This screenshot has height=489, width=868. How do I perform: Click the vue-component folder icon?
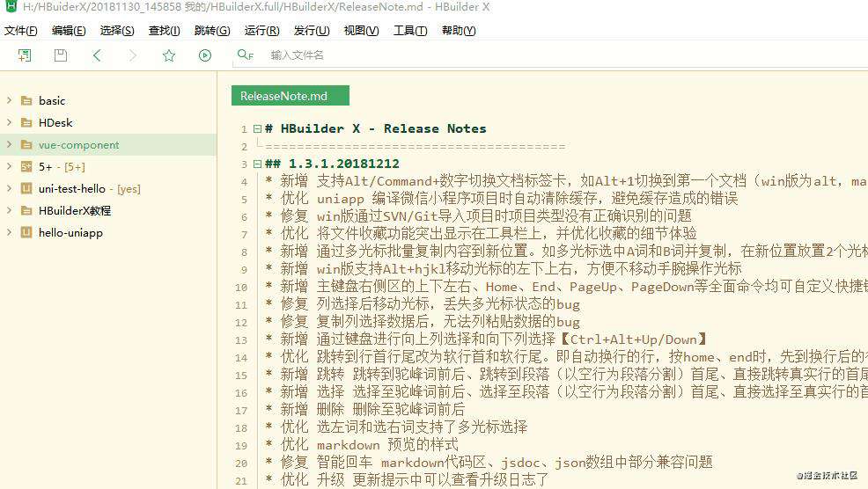26,145
